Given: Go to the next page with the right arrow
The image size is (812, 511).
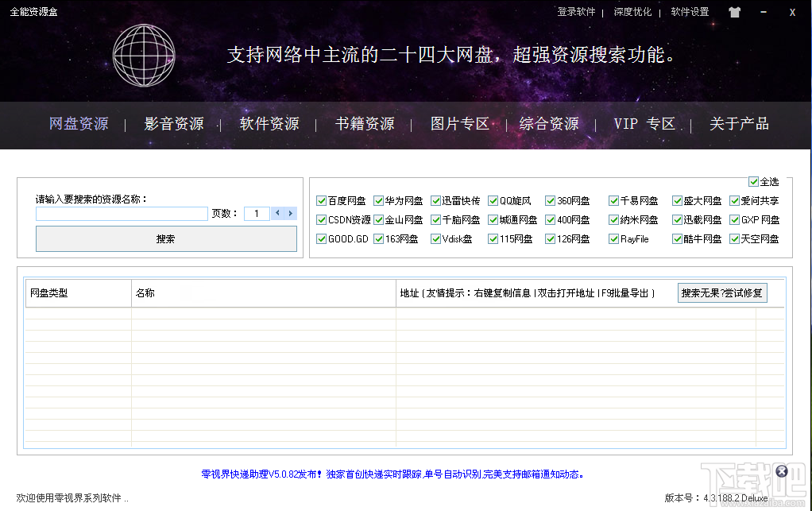Looking at the screenshot, I should [291, 213].
